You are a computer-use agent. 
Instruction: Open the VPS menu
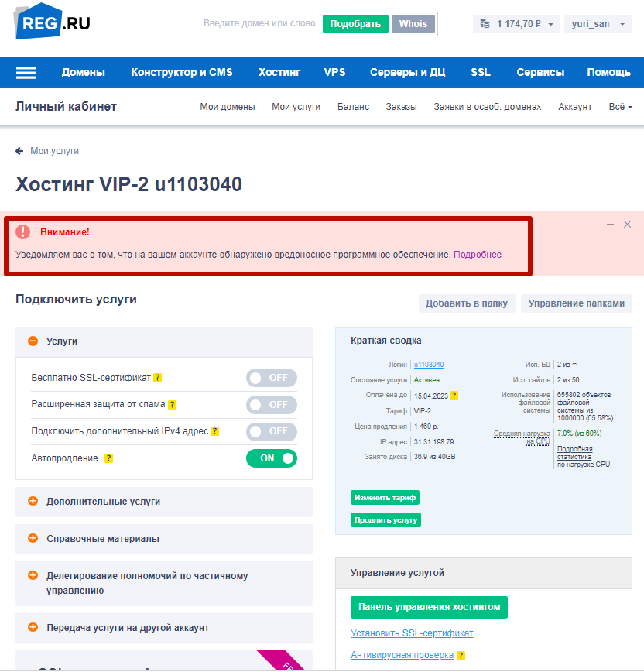pos(334,73)
